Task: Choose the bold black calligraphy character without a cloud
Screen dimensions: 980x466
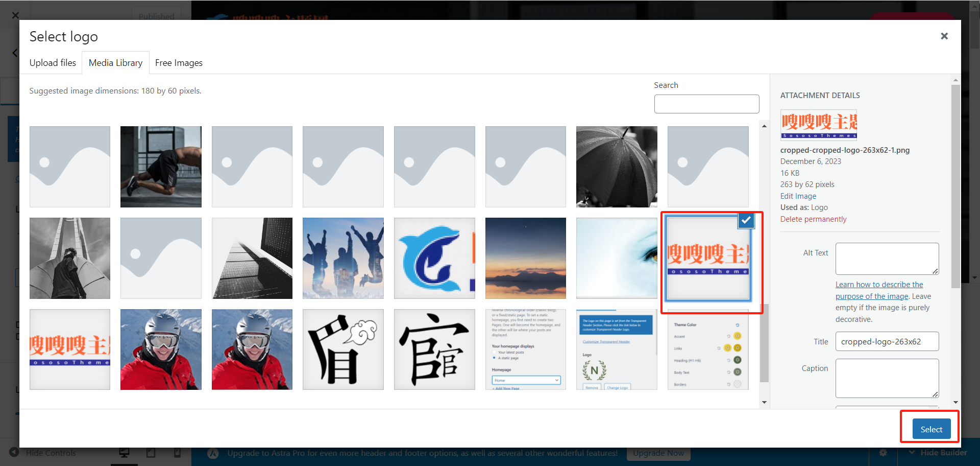Action: [434, 349]
